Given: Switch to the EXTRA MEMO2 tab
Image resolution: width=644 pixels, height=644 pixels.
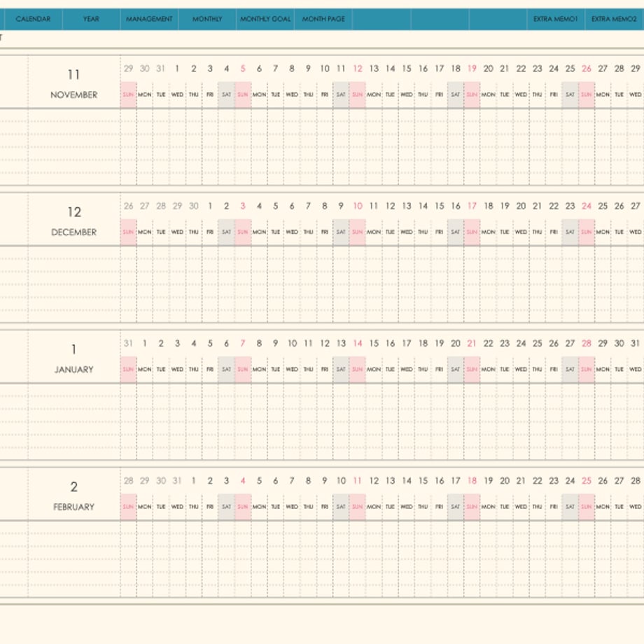Looking at the screenshot, I should click(x=615, y=19).
